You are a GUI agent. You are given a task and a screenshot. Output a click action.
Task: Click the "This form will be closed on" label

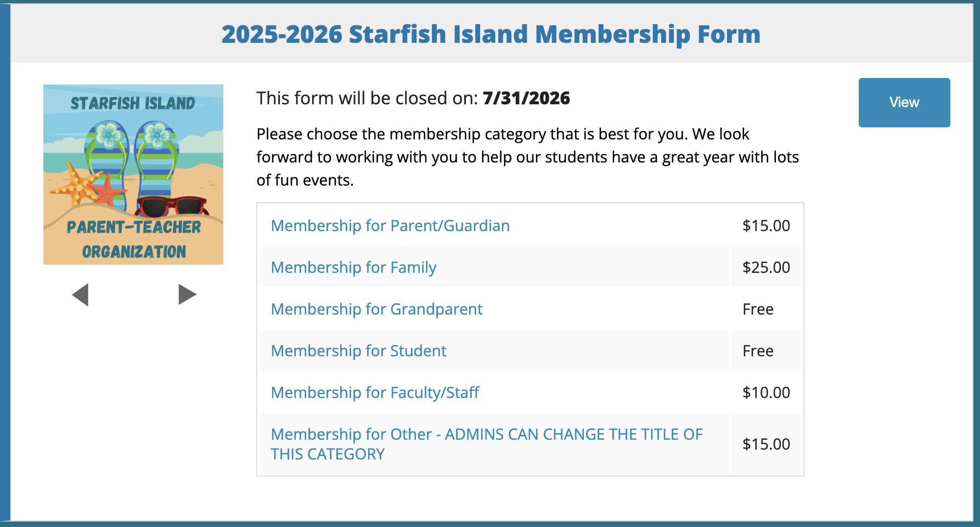pos(367,98)
